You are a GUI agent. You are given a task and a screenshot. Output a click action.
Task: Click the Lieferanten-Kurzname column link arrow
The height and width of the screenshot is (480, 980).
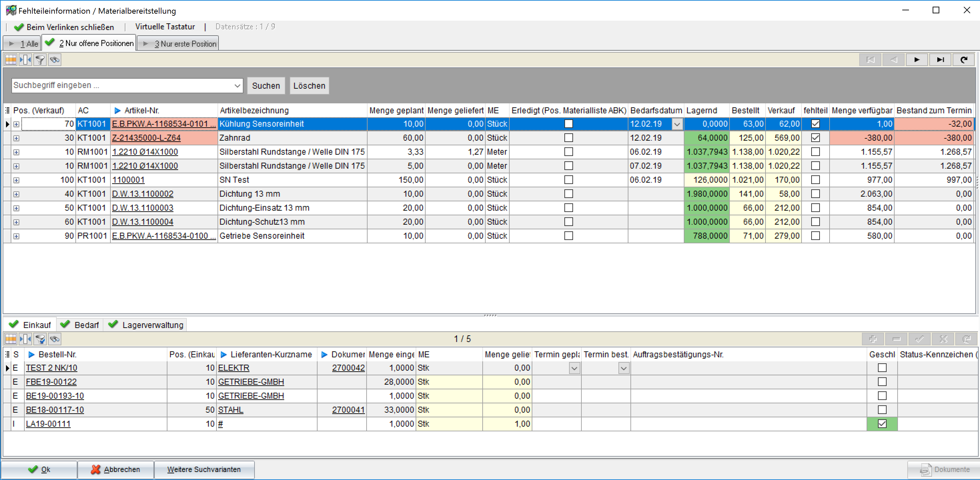(x=224, y=355)
